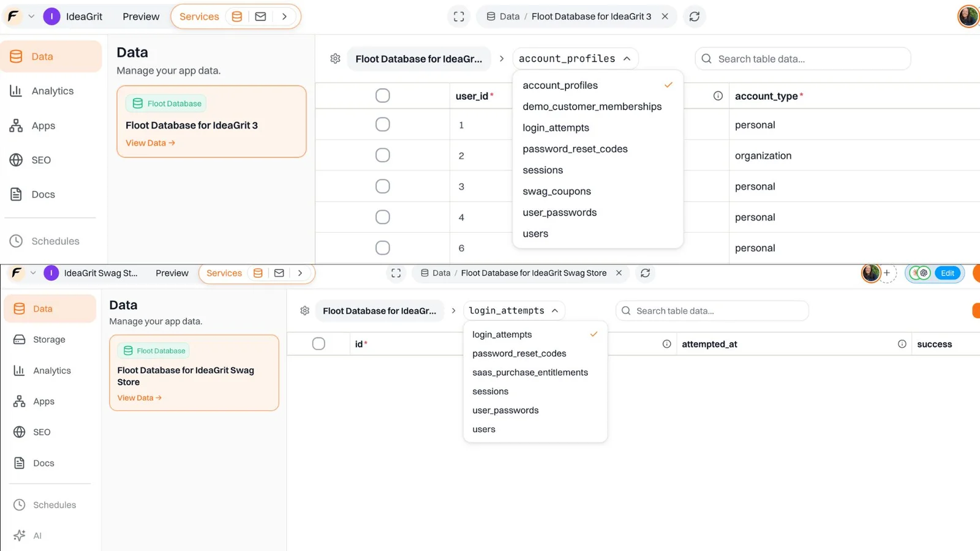Expand Services bar arrow in top window
This screenshot has height=551, width=980.
pos(284,17)
